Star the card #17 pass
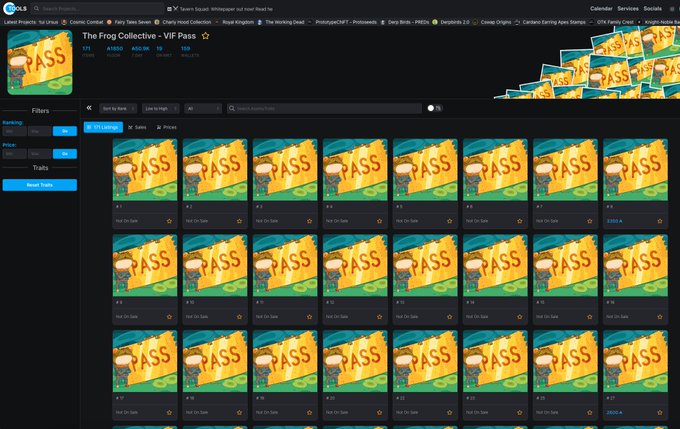The image size is (680, 429). coord(169,413)
